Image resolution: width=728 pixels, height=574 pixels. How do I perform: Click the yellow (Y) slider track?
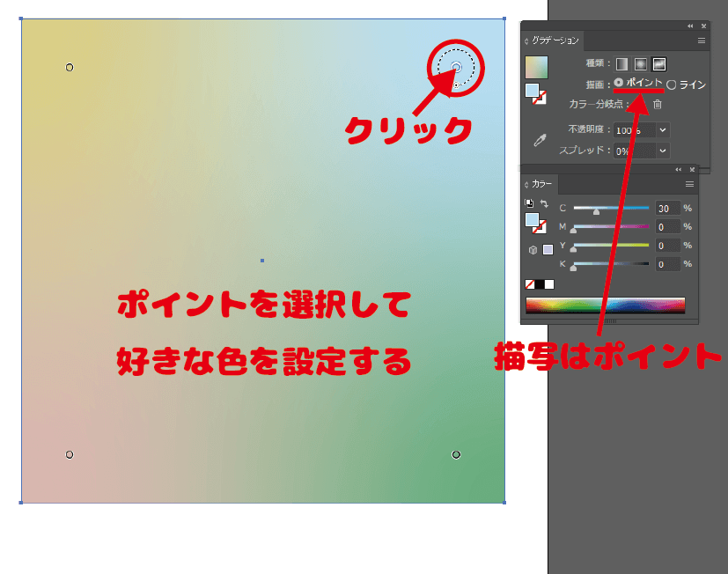tap(611, 246)
